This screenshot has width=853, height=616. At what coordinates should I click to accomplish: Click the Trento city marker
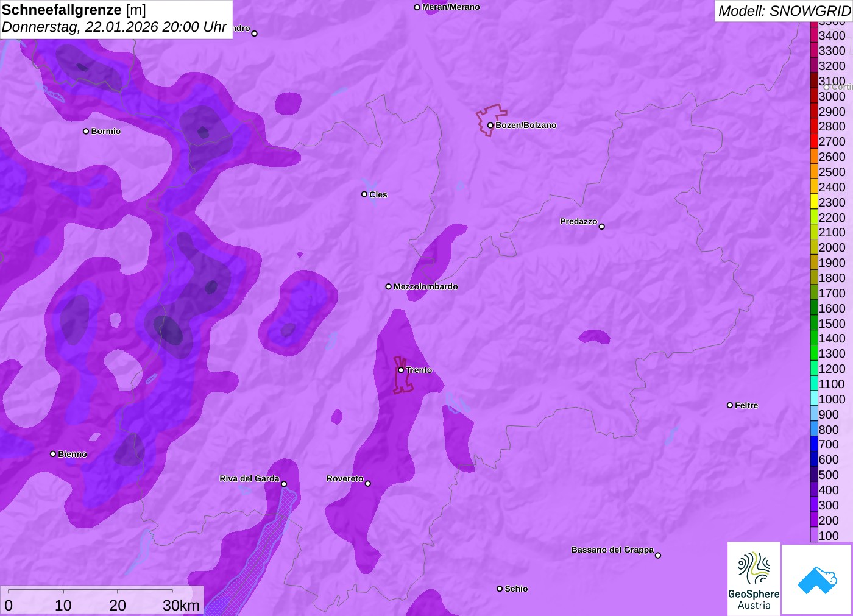401,370
